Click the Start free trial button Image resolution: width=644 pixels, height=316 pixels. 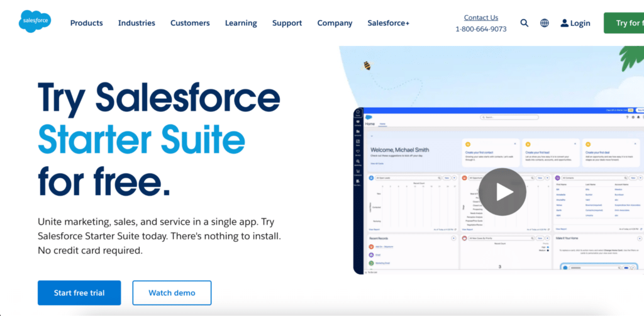[79, 293]
